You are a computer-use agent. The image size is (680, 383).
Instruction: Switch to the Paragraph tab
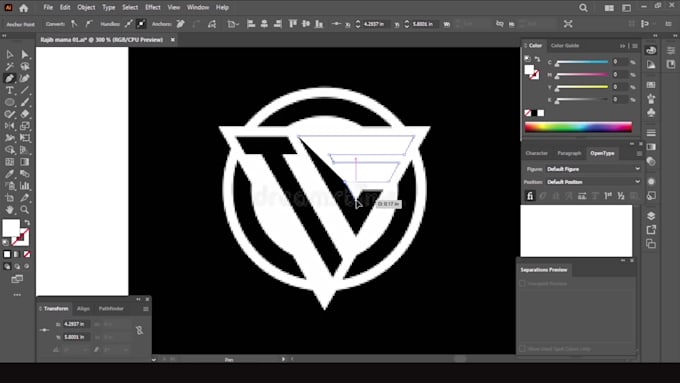(569, 153)
